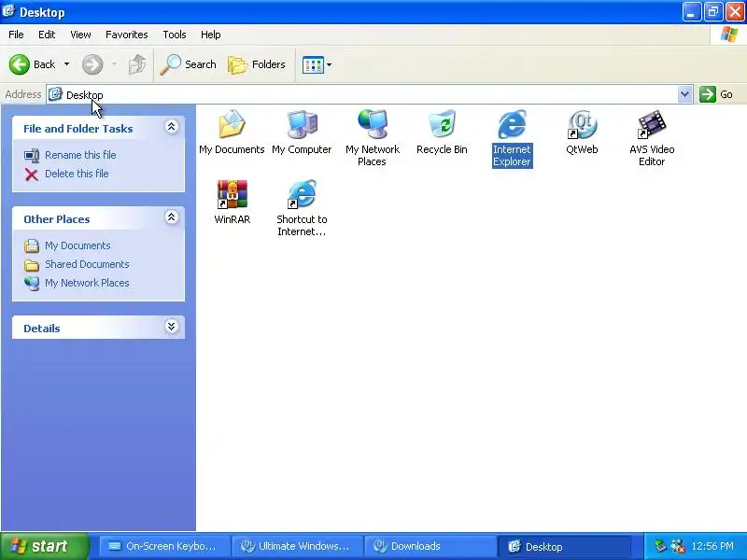
Task: Click the File and Folder Tasks heading
Action: click(x=78, y=129)
